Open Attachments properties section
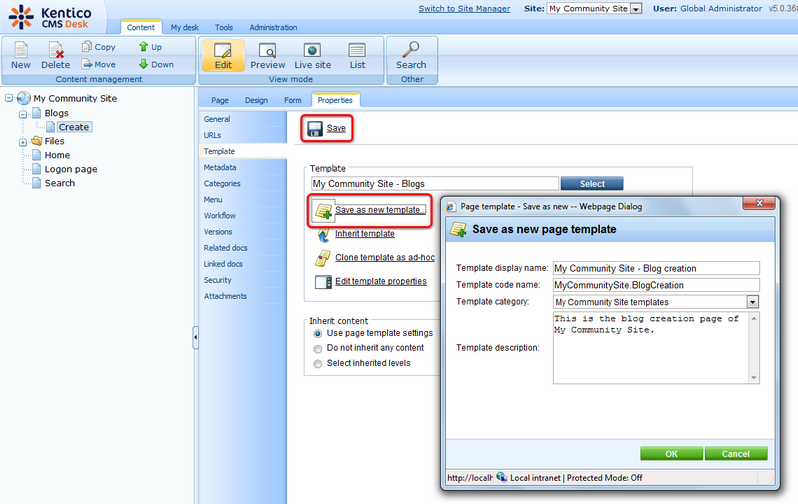Screen dimensions: 798x504 coord(243,296)
